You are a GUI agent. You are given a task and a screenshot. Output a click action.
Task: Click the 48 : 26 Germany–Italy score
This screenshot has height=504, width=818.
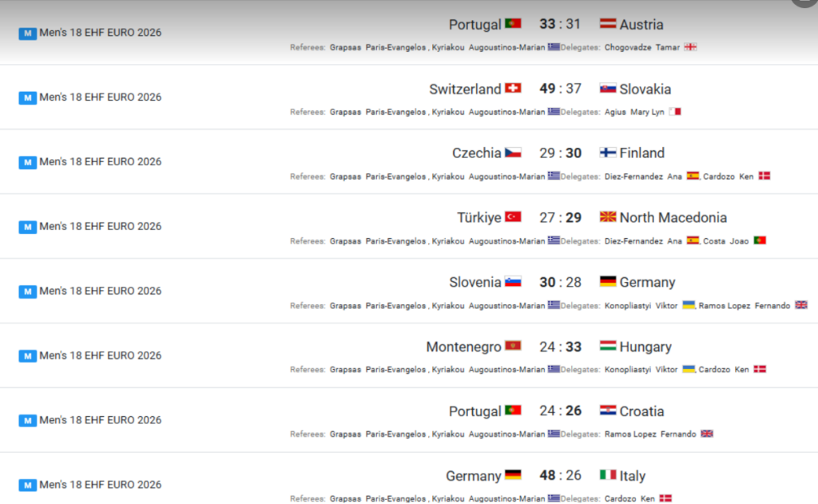click(560, 475)
